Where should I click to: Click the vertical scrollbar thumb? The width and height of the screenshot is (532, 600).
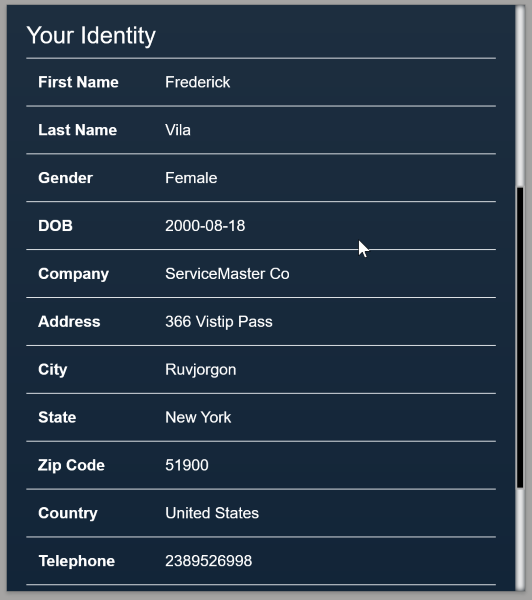click(x=520, y=338)
